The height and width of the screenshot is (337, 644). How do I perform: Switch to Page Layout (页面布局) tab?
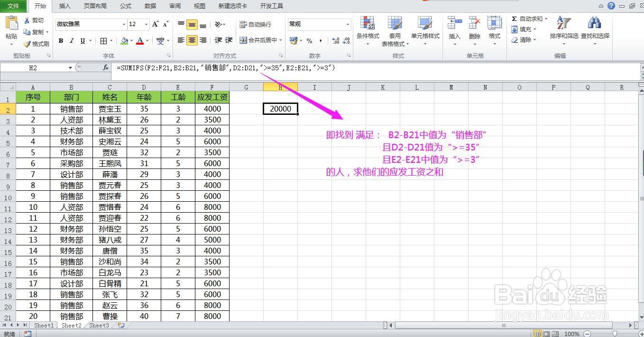(x=95, y=6)
